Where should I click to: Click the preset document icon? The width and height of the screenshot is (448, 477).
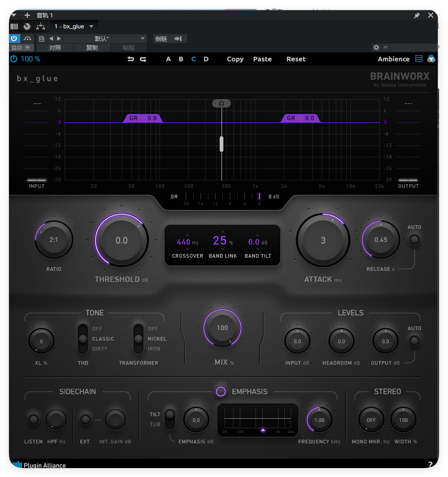(41, 39)
